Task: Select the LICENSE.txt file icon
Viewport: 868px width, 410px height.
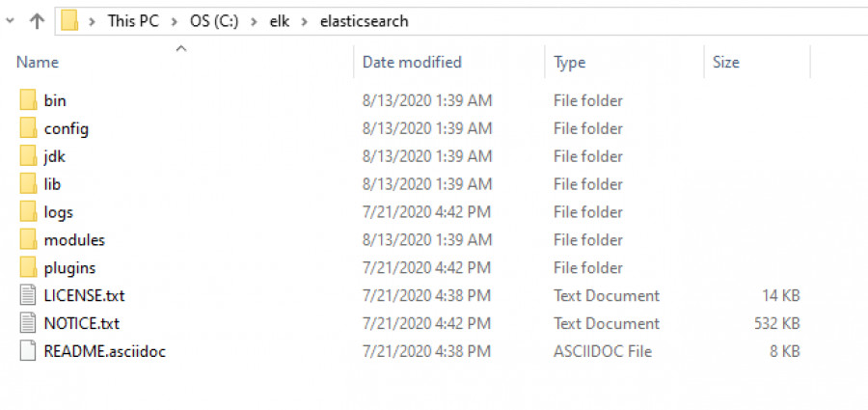Action: [28, 296]
